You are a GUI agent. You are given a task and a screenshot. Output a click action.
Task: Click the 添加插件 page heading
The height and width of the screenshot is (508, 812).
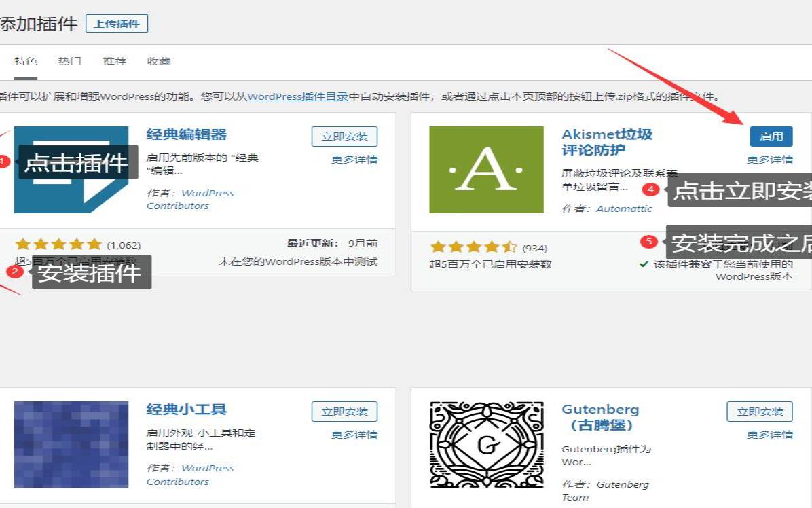click(38, 24)
